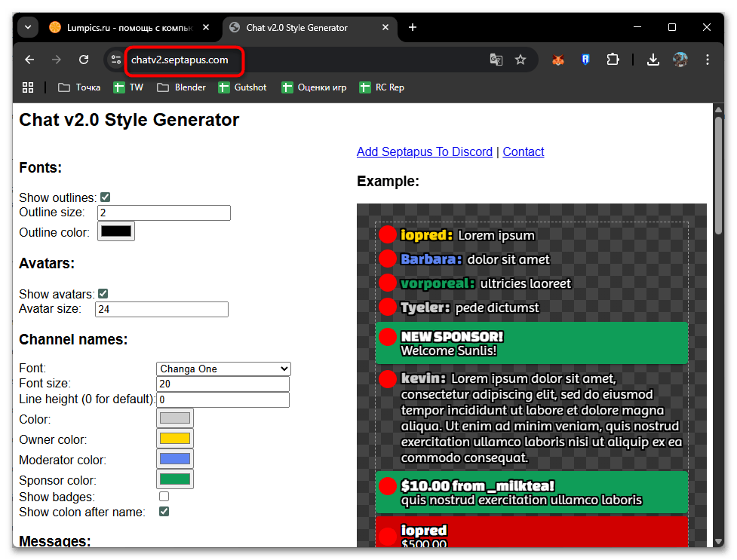This screenshot has height=560, width=737.
Task: Uncheck the Show avatars checkbox
Action: (103, 293)
